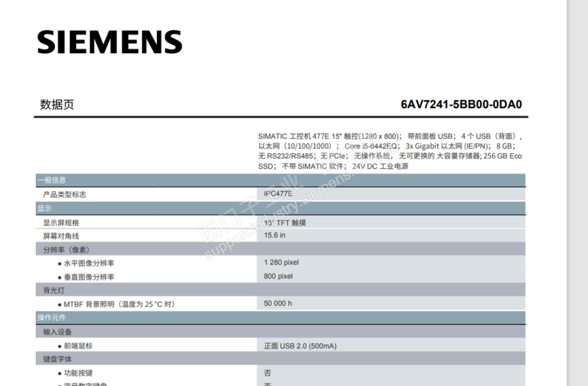The width and height of the screenshot is (588, 386).
Task: Click the 键盘字体 subheader
Action: tap(281, 359)
